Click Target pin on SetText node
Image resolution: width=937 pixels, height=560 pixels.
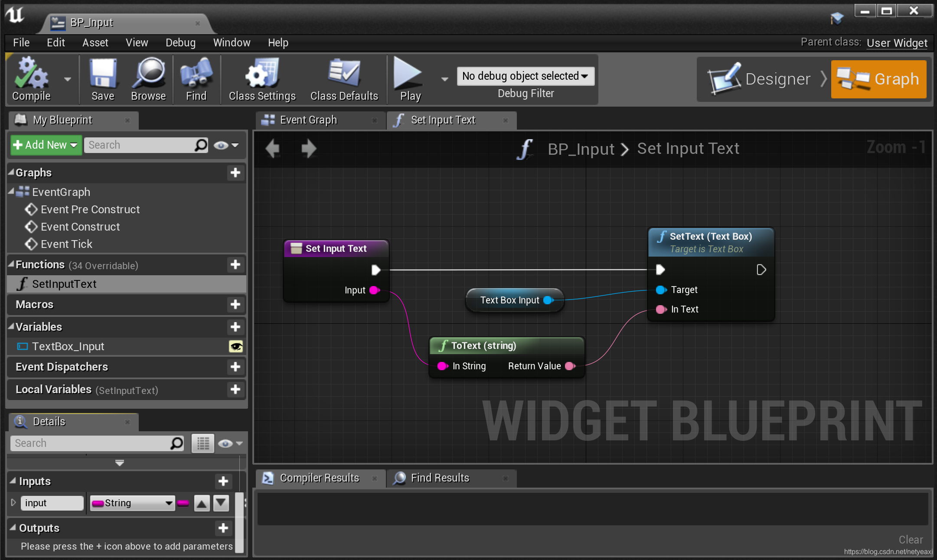point(661,290)
